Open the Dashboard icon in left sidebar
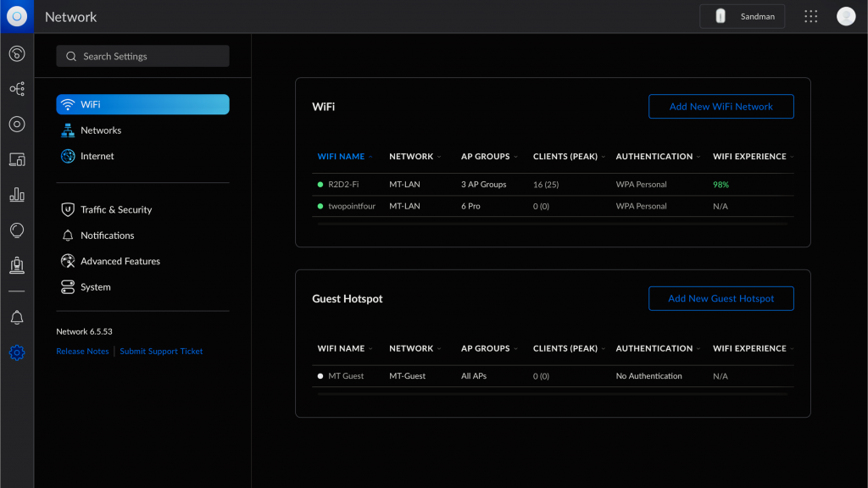 click(17, 54)
